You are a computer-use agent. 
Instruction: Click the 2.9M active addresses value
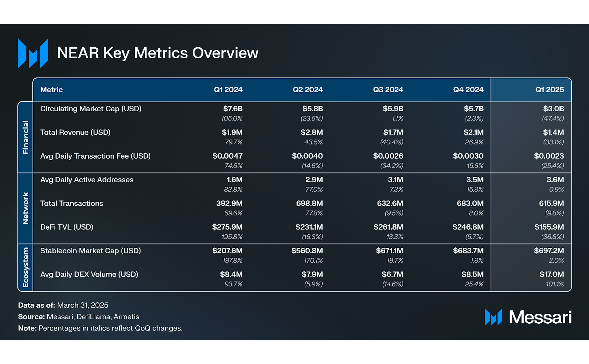click(314, 180)
